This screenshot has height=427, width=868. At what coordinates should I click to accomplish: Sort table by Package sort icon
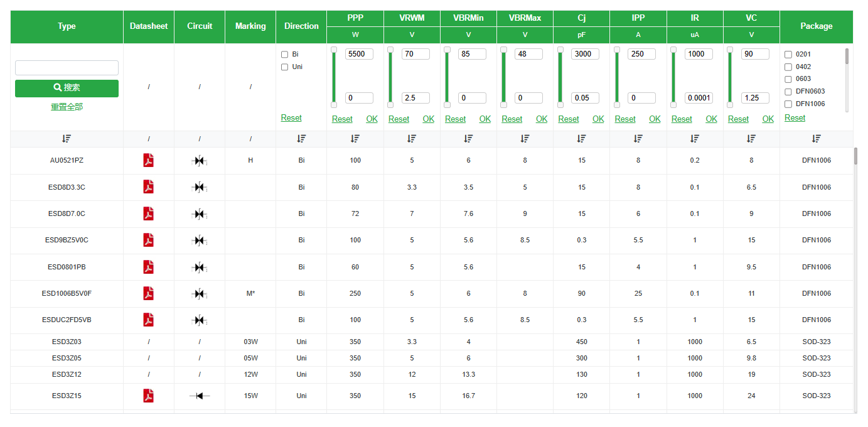[816, 139]
